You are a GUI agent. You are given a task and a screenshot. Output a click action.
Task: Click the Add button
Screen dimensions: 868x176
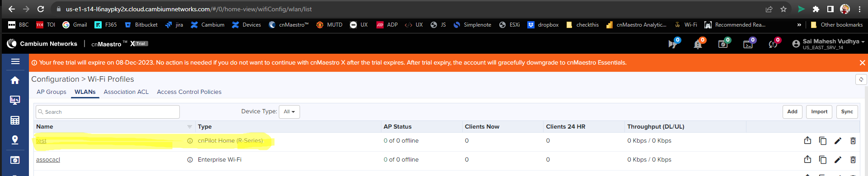point(793,112)
